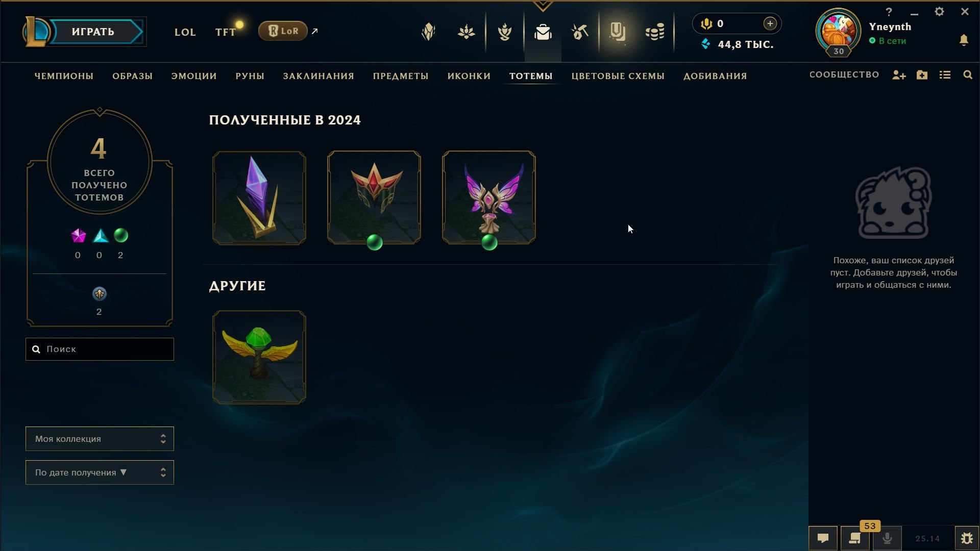Open the chat bubble icon
The image size is (980, 551).
pyautogui.click(x=823, y=538)
